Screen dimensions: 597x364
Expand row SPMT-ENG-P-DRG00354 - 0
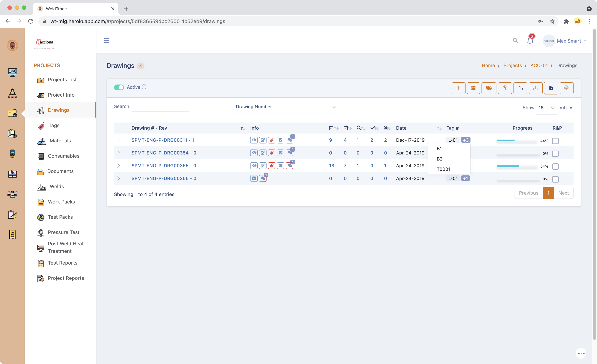pyautogui.click(x=119, y=153)
